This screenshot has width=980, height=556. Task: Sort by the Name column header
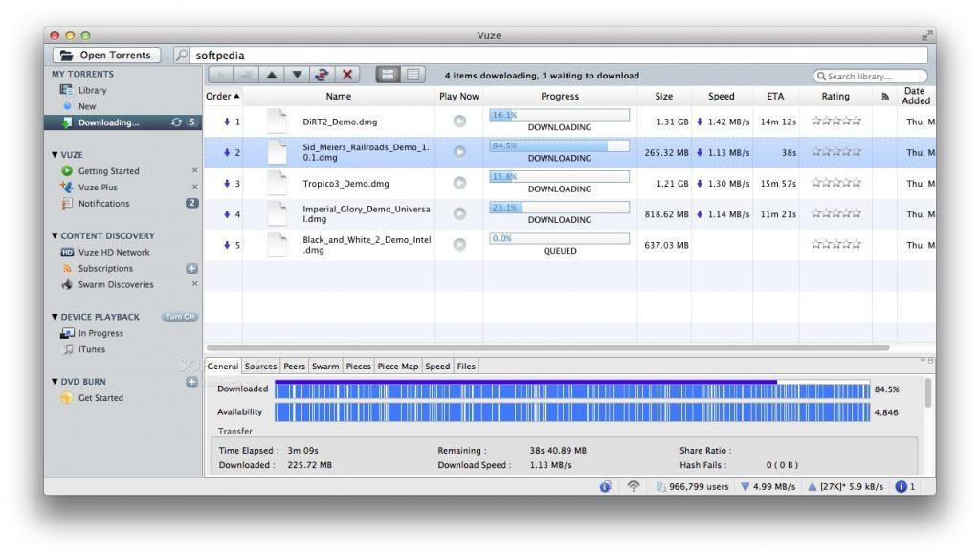[x=339, y=97]
